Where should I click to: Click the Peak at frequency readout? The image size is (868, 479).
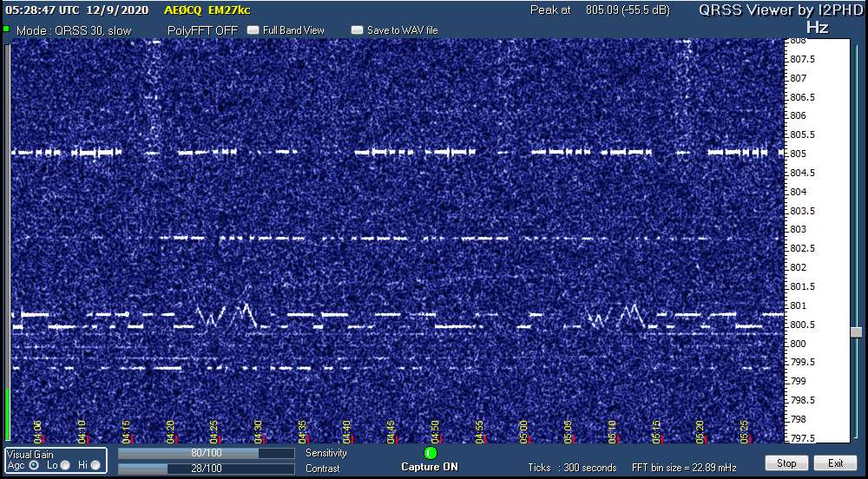(x=599, y=10)
